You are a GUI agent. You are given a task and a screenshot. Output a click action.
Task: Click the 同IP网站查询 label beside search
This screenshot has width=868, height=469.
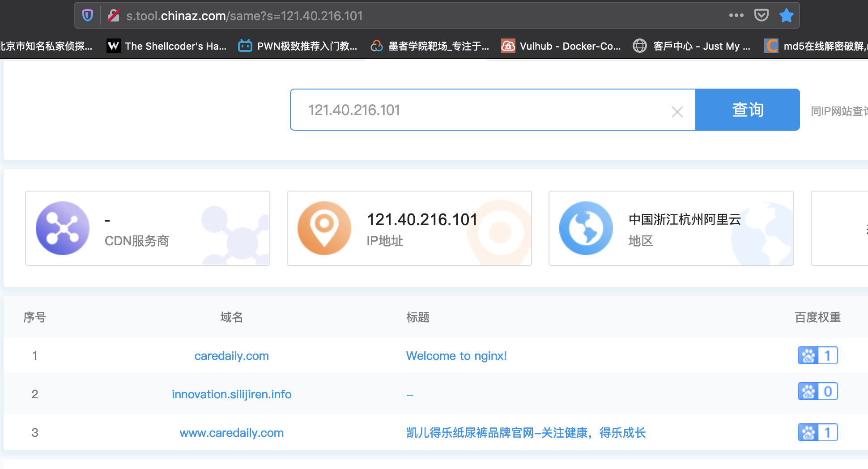[x=839, y=111]
